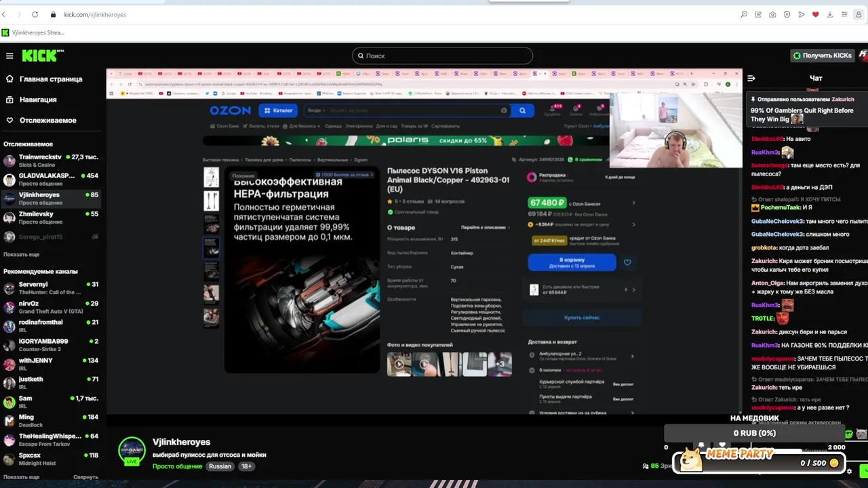Screen dimensions: 868x488
Task: Click chat username Anton_Olga
Action: 768,283
